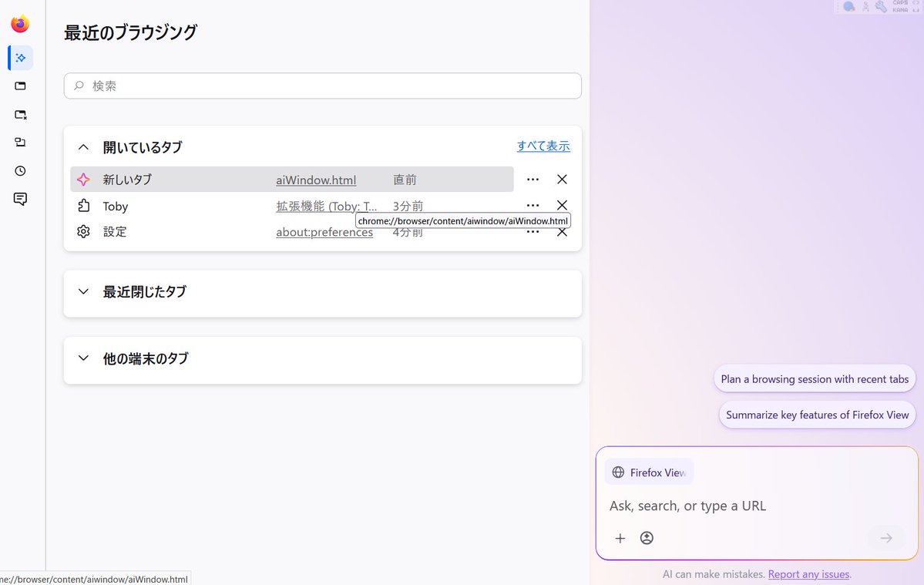Open the Open tabs sidebar icon
This screenshot has height=585, width=924.
[x=21, y=86]
